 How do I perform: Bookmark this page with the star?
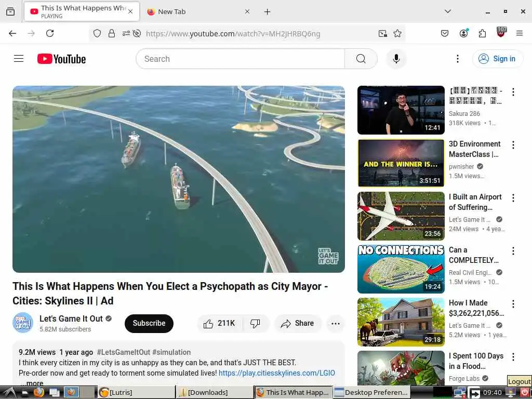tap(397, 33)
